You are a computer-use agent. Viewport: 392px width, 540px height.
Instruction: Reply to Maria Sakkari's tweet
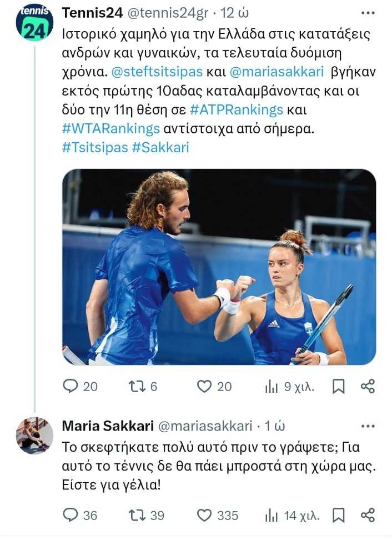(71, 516)
